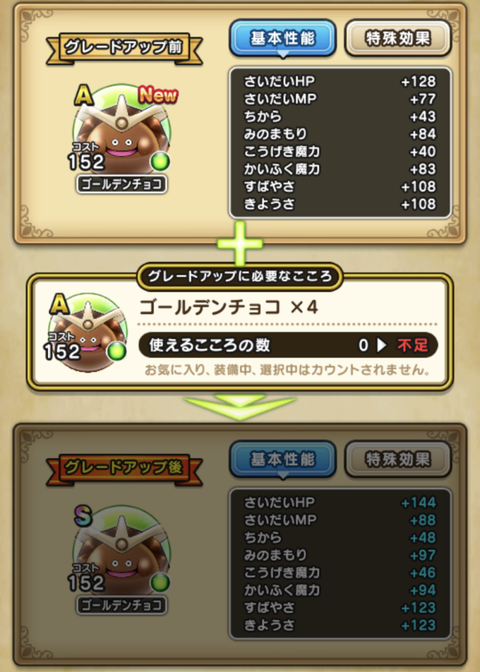Click the green downward arrow
The width and height of the screenshot is (480, 672).
[240, 407]
